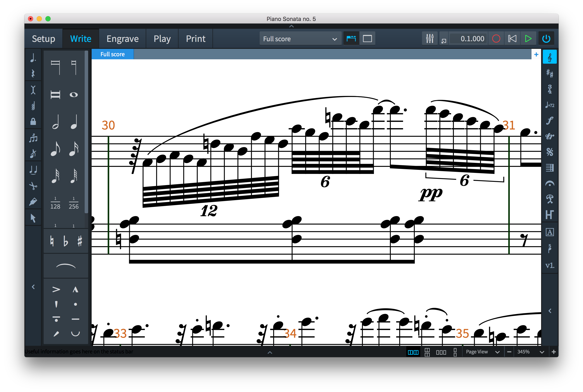Open the Full score layout dropdown
This screenshot has height=392, width=583.
(x=300, y=39)
